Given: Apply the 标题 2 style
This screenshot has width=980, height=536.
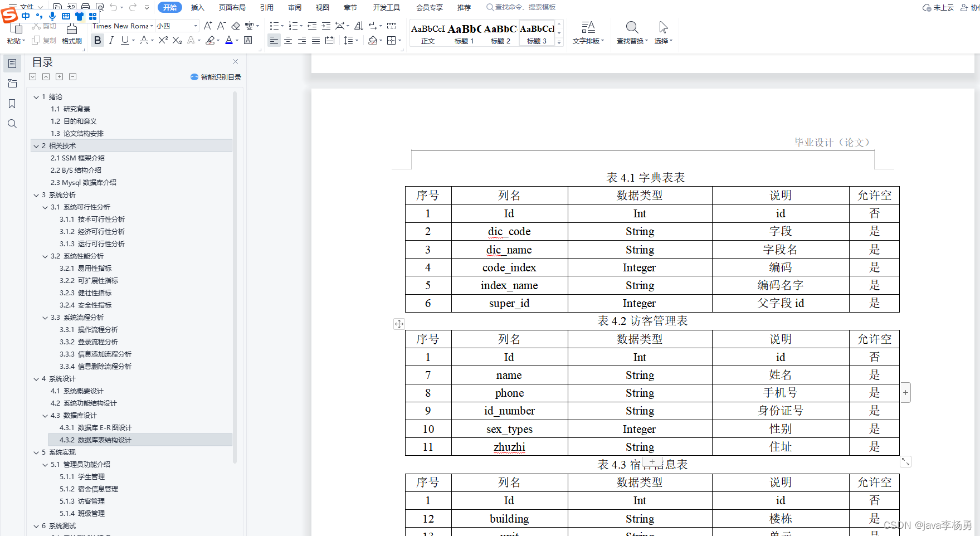Looking at the screenshot, I should (500, 33).
